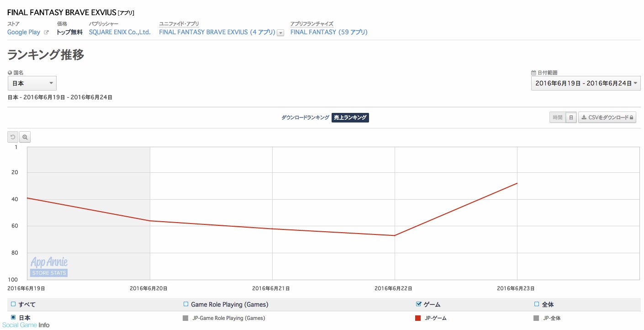The width and height of the screenshot is (644, 330).
Task: Click the App Annie Store Stats watermark
Action: coord(49,266)
